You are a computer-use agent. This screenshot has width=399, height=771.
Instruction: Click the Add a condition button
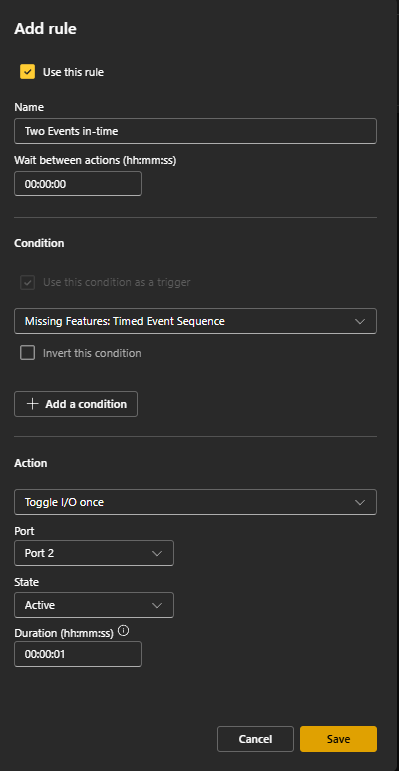(76, 404)
